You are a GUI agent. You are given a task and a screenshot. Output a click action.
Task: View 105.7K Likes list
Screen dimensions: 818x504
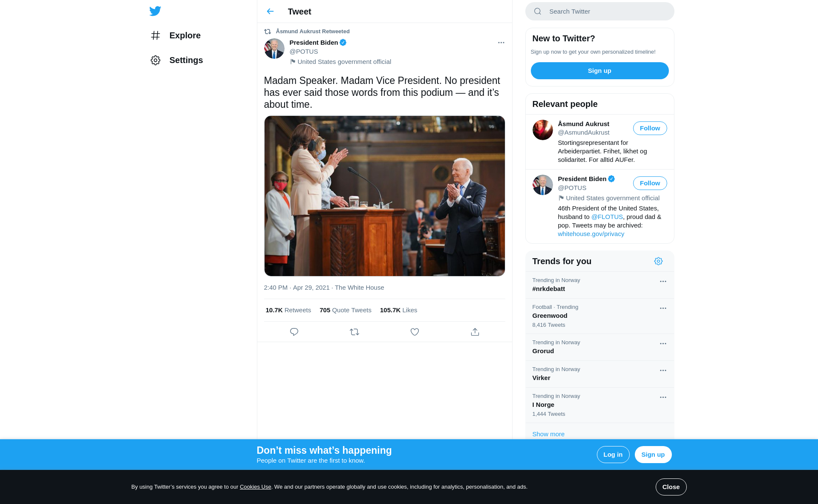[x=398, y=310]
